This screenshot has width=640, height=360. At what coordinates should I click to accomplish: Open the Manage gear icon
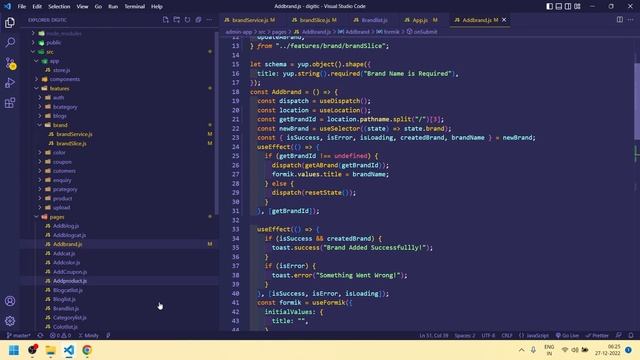10,321
